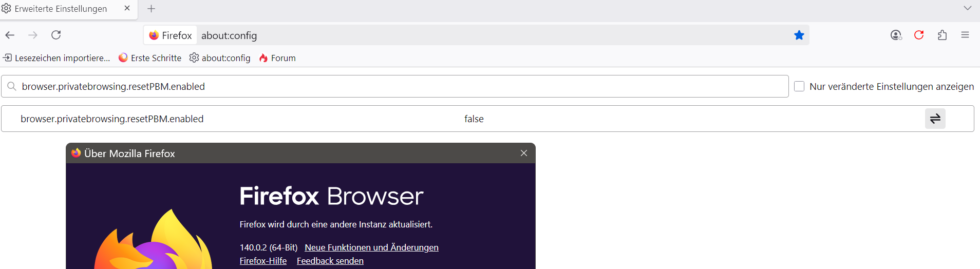Click the preference search field
This screenshot has height=269, width=980.
(395, 86)
